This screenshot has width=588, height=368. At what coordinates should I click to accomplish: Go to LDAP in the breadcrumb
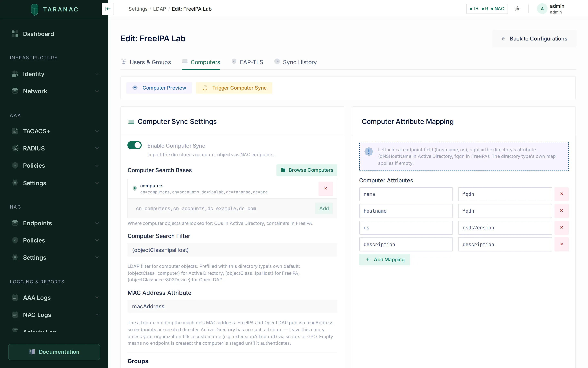coord(159,9)
